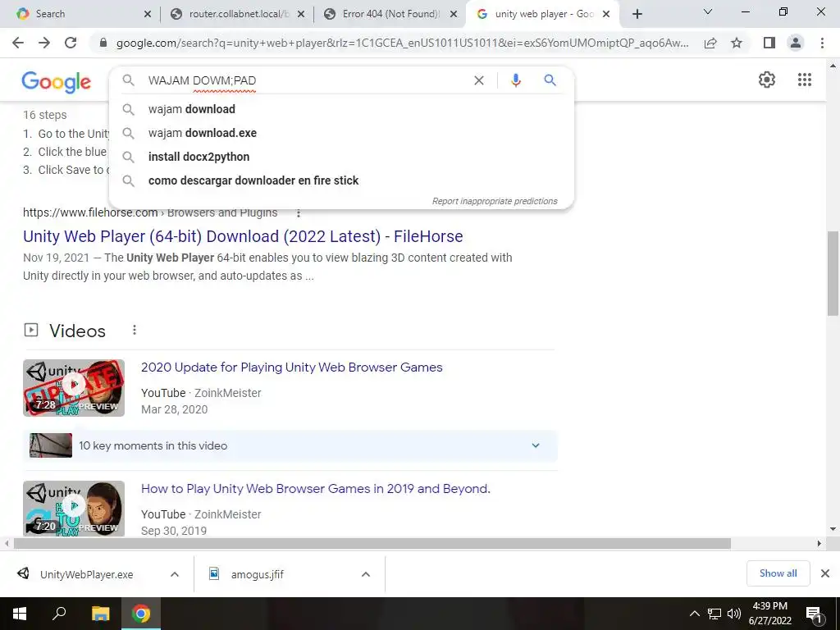Click Show all downloads button

pyautogui.click(x=778, y=573)
